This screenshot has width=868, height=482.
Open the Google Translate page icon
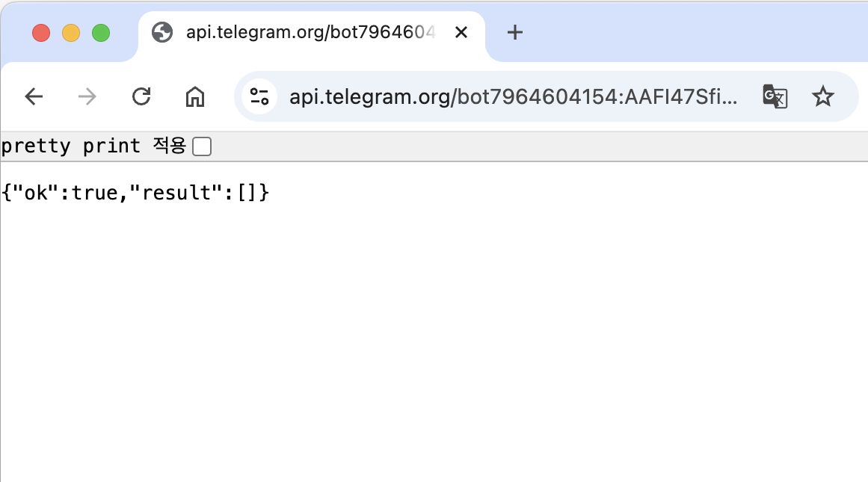click(x=775, y=97)
